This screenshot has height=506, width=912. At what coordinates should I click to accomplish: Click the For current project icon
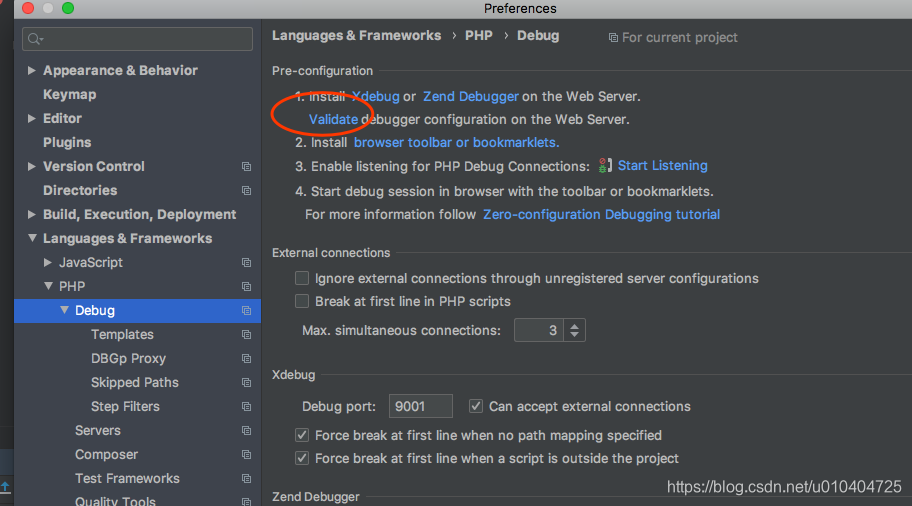[x=613, y=38]
